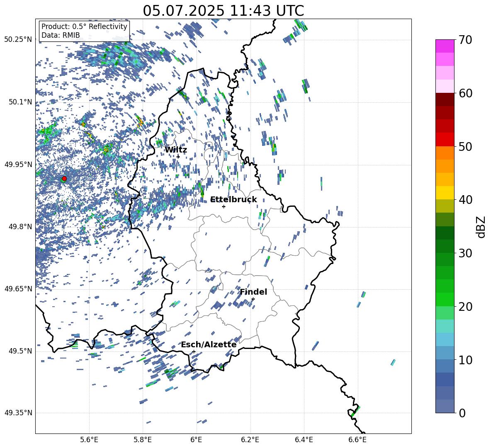Click the magenta swatch atop the colorbar
Viewport: 491px width, 448px height.
tap(445, 46)
